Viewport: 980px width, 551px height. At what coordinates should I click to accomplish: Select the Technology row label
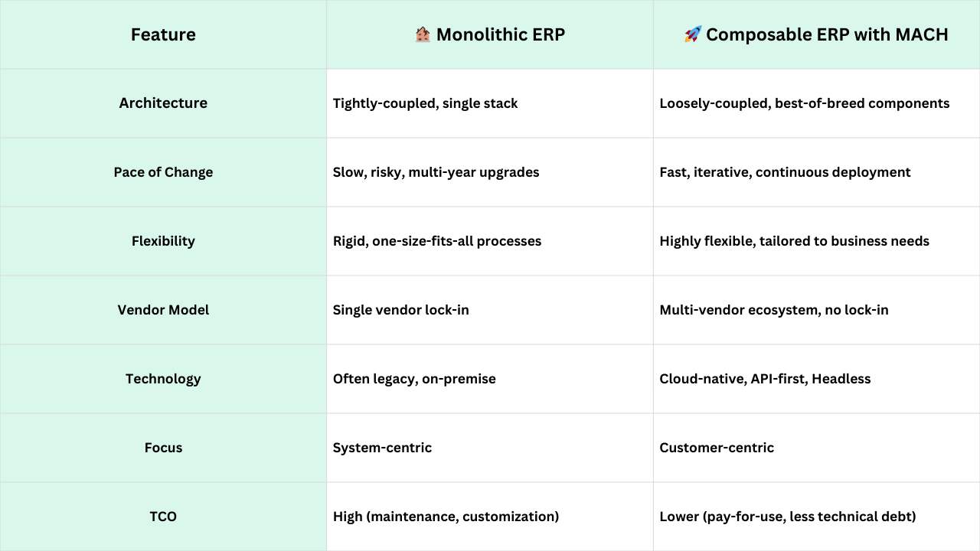[163, 379]
